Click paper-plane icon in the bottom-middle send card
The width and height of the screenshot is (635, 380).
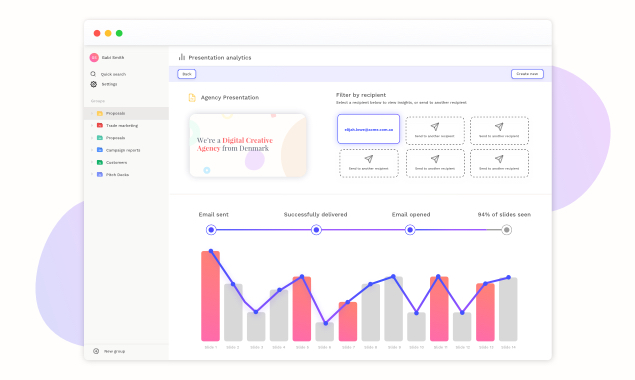pos(435,159)
